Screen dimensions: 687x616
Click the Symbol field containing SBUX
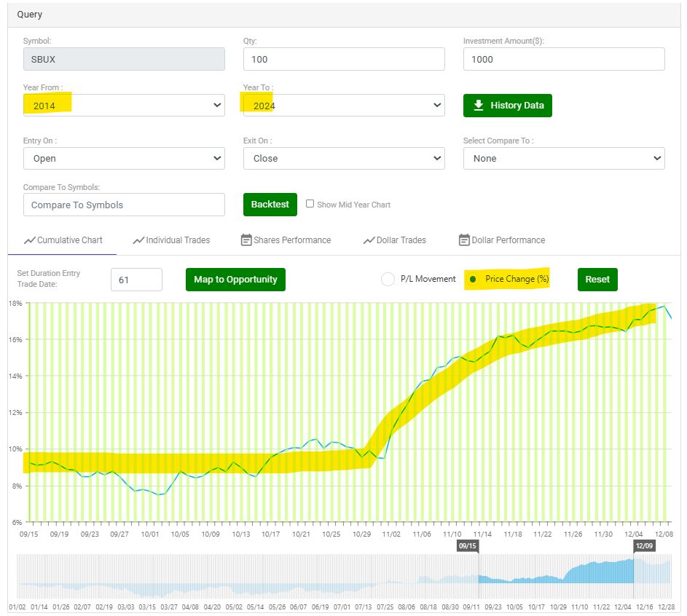(124, 59)
